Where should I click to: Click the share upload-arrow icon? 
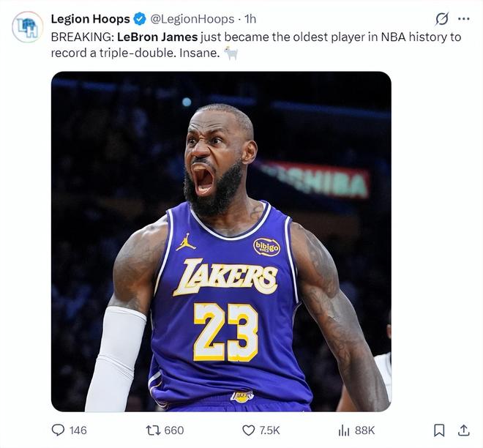click(463, 430)
